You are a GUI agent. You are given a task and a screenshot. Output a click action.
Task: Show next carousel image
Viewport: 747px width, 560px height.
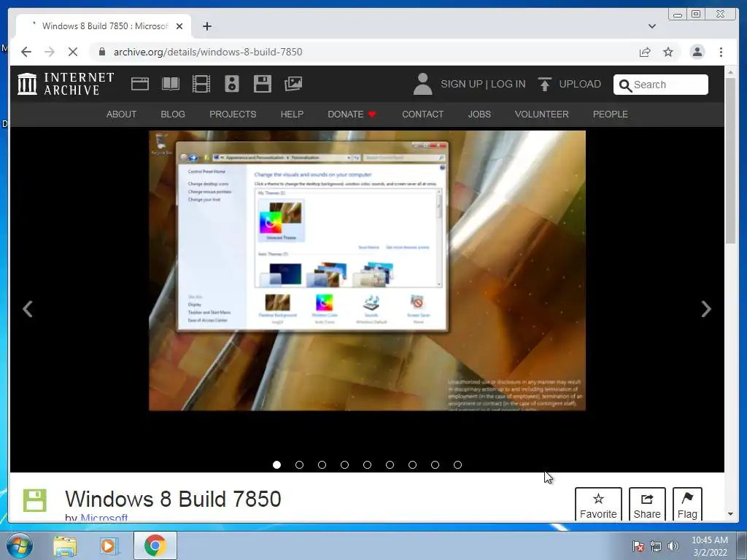706,309
